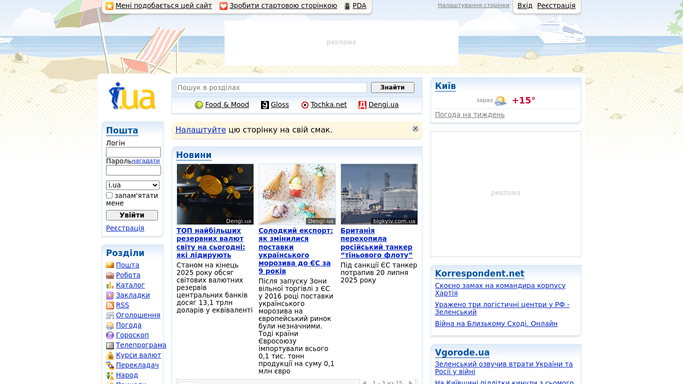
Task: Close the 'Налаштуйте цю сторінку' notice
Action: tap(415, 129)
